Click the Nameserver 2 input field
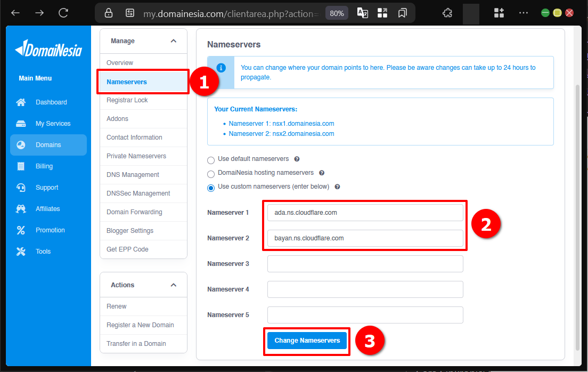This screenshot has height=372, width=588. tap(365, 238)
